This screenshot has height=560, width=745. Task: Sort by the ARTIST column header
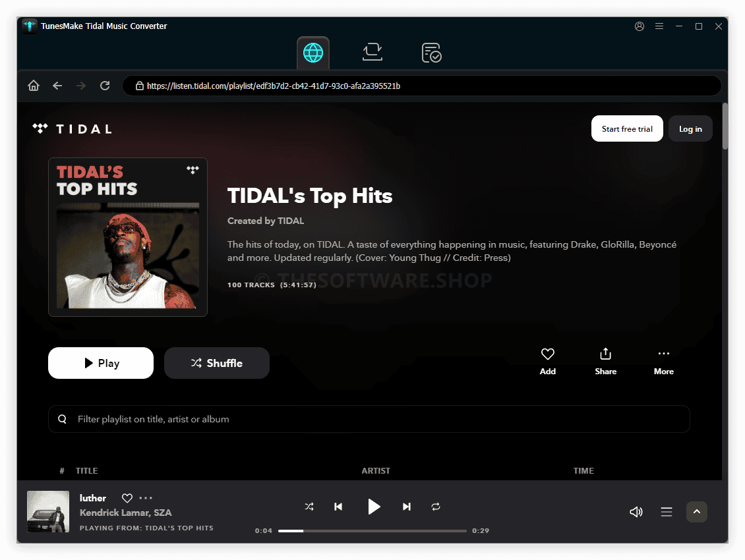click(x=375, y=470)
